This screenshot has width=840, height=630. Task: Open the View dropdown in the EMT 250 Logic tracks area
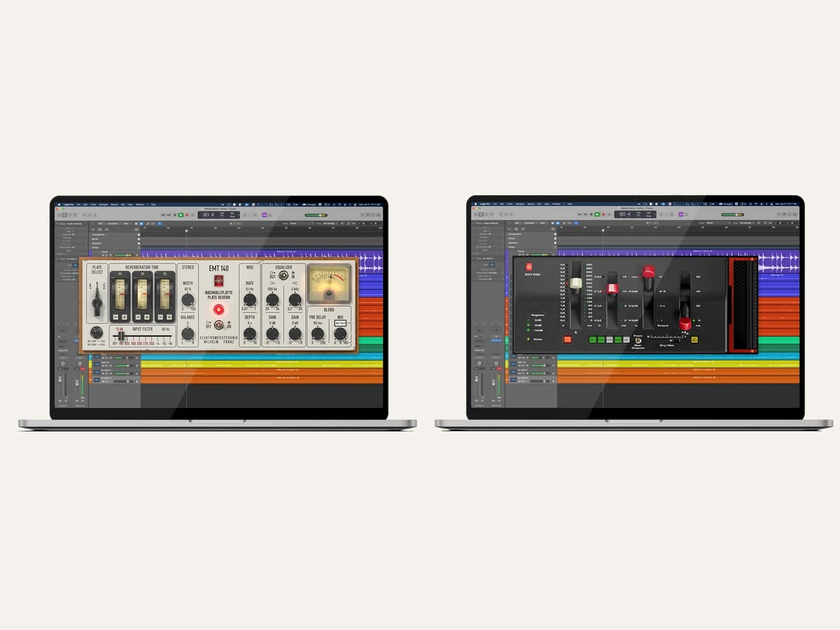pos(543,223)
